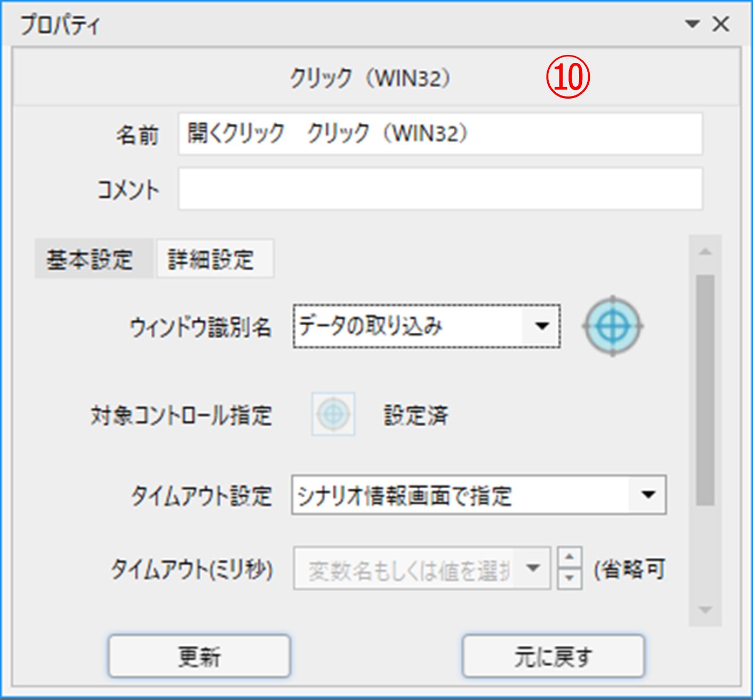753x700 pixels.
Task: Decrease timeout value with down spinner
Action: (570, 578)
